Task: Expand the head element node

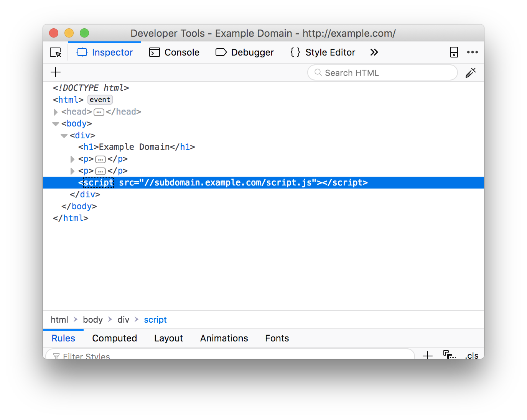Action: [56, 112]
